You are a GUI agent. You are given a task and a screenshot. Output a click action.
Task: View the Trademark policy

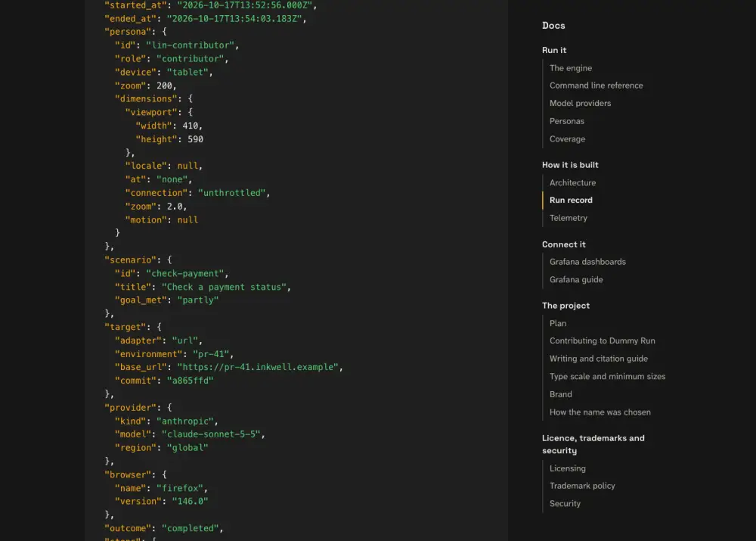[x=582, y=486]
